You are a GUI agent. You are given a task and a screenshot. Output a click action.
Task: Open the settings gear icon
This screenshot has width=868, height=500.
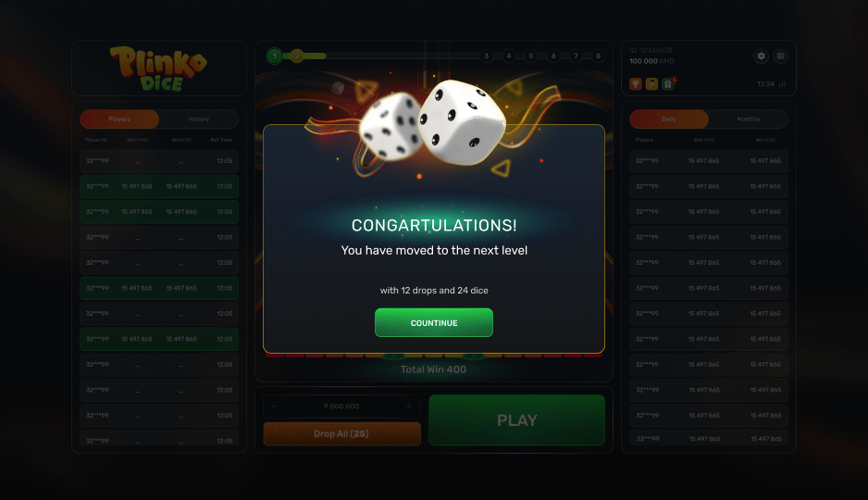pyautogui.click(x=762, y=56)
